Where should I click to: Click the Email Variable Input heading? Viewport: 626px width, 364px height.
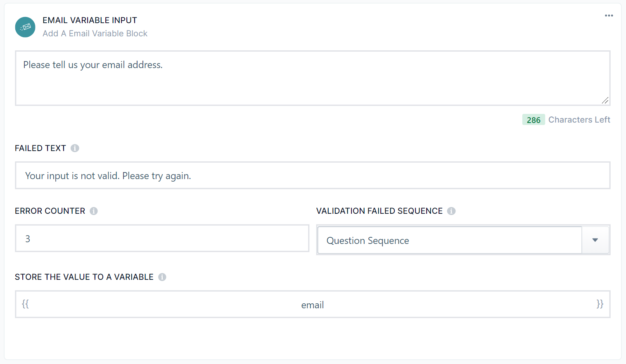pyautogui.click(x=90, y=20)
